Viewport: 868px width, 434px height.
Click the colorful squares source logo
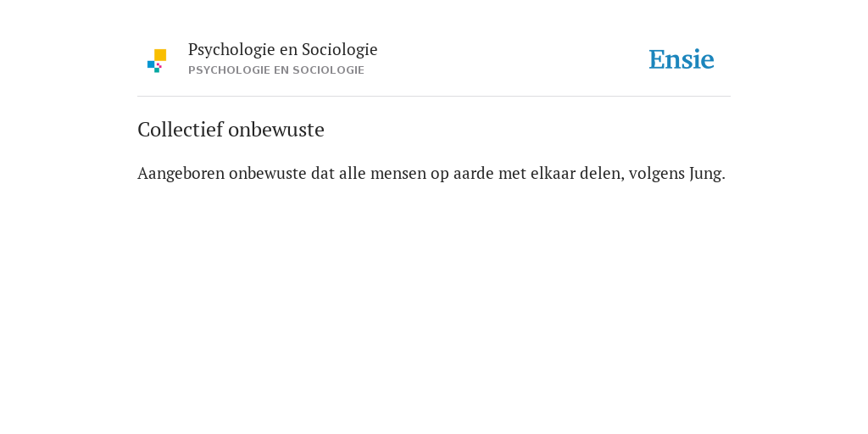point(157,61)
